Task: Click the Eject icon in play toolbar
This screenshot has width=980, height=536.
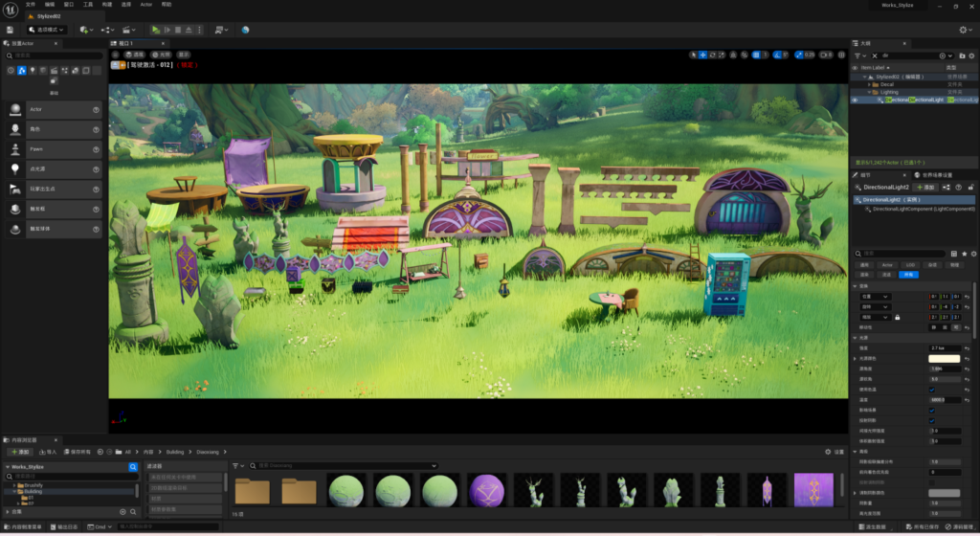Action: (189, 30)
